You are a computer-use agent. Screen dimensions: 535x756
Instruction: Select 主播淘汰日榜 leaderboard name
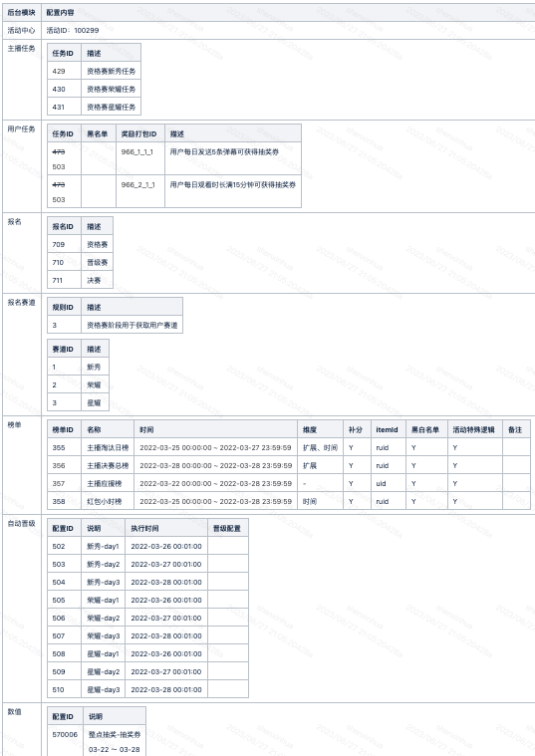[x=108, y=447]
